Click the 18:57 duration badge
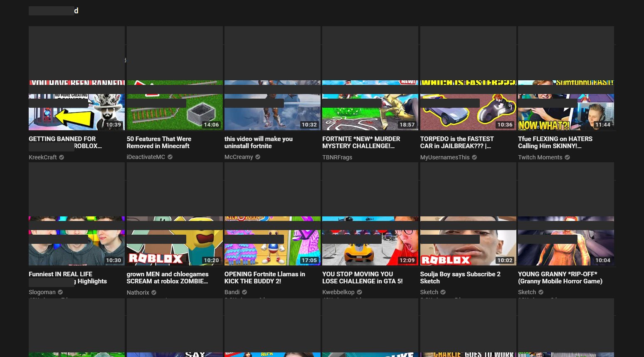 407,124
